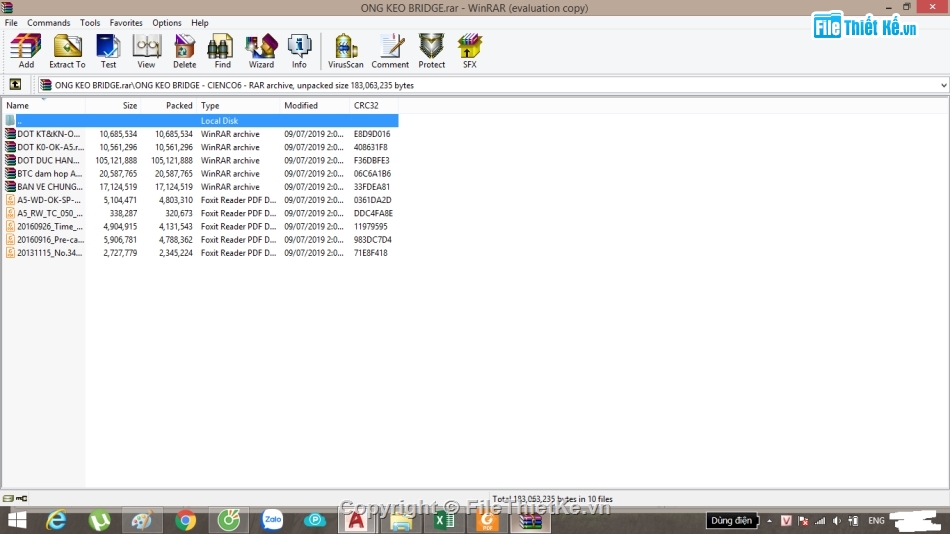The height and width of the screenshot is (534, 950).
Task: Click the SFX toolbar icon
Action: click(470, 51)
